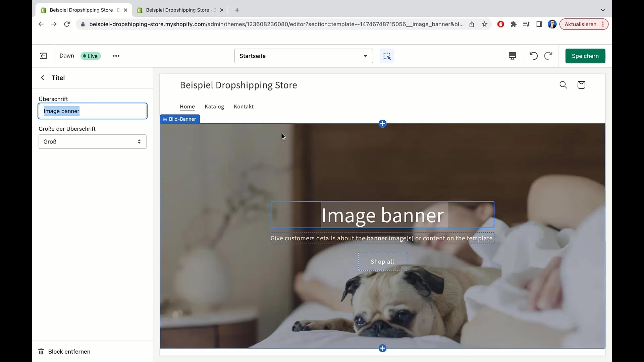Click the Block entfernen remove button
Viewport: 644px width, 362px height.
pyautogui.click(x=65, y=351)
